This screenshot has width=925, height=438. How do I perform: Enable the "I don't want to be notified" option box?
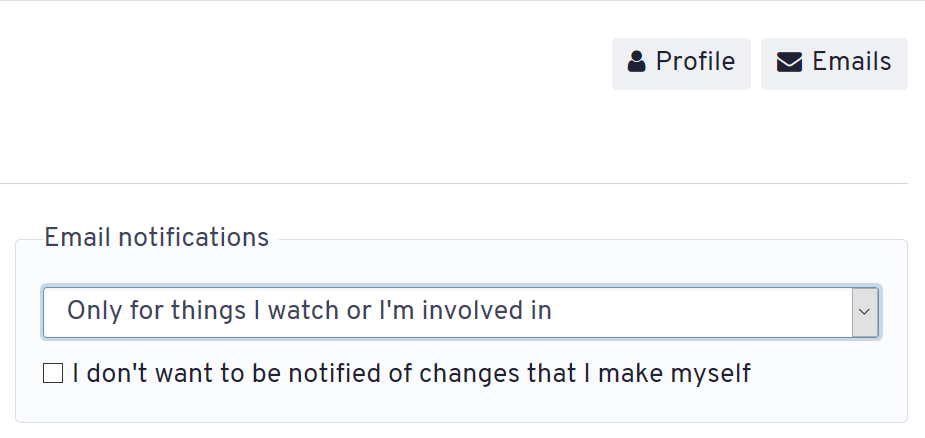[x=53, y=373]
